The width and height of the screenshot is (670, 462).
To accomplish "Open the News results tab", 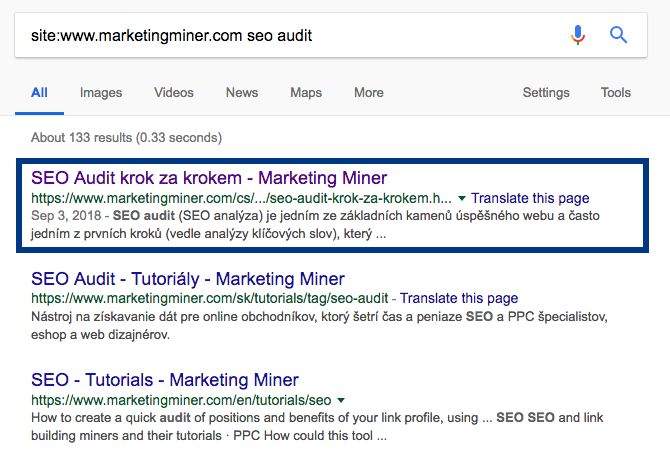I will click(242, 93).
